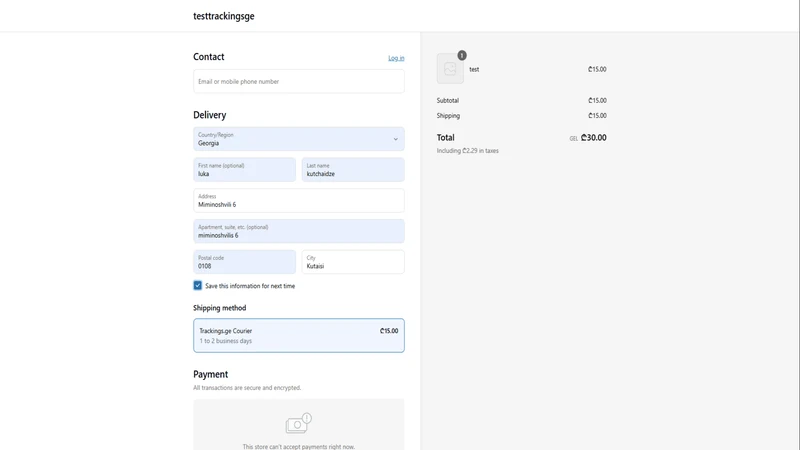The image size is (800, 450).
Task: Click the cash payment warning icon
Action: point(298,423)
